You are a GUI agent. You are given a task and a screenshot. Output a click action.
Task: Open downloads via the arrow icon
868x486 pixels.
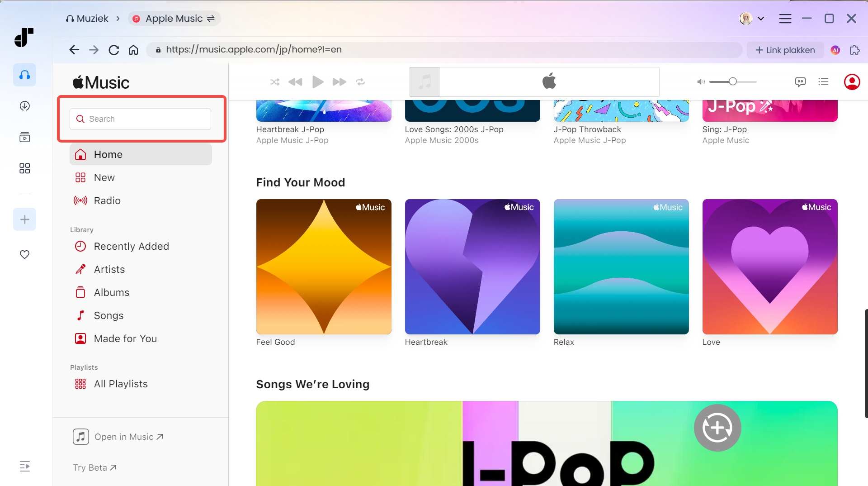24,106
